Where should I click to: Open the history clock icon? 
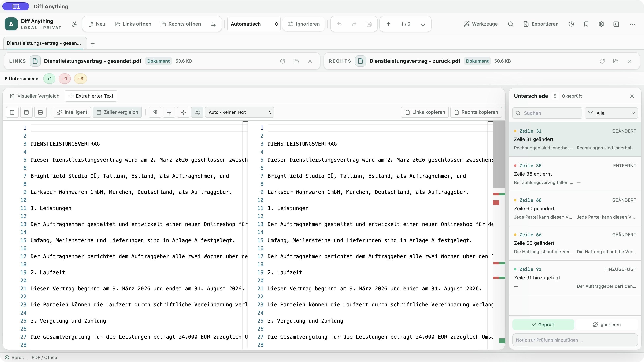[571, 24]
